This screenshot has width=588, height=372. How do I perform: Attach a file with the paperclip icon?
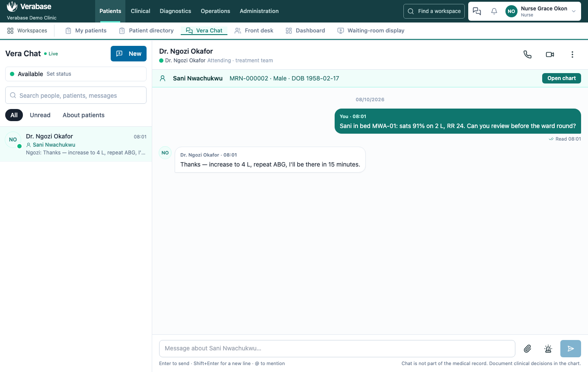[x=527, y=349]
